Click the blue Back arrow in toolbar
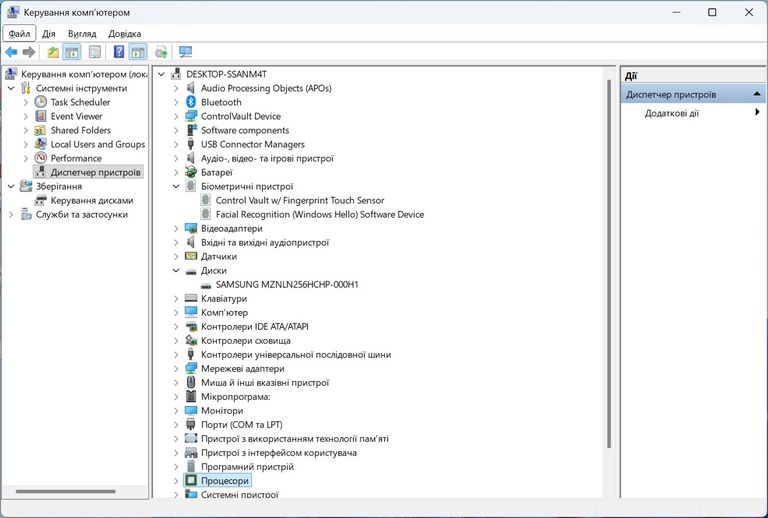Image resolution: width=768 pixels, height=518 pixels. (x=11, y=52)
